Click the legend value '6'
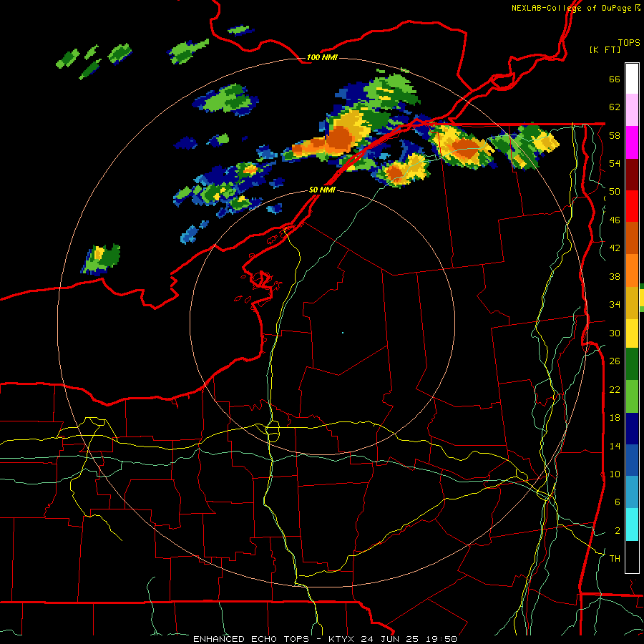Image resolution: width=644 pixels, height=644 pixels. (x=618, y=502)
